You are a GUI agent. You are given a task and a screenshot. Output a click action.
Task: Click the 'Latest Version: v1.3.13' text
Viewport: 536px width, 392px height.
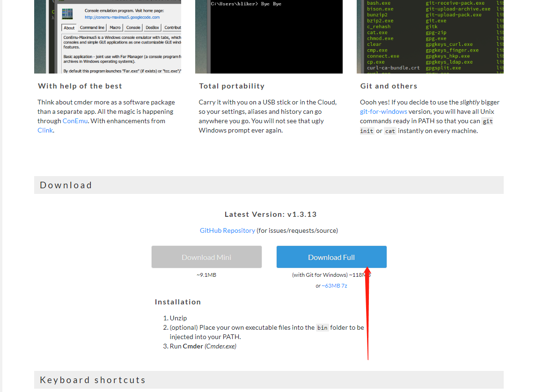pos(271,214)
